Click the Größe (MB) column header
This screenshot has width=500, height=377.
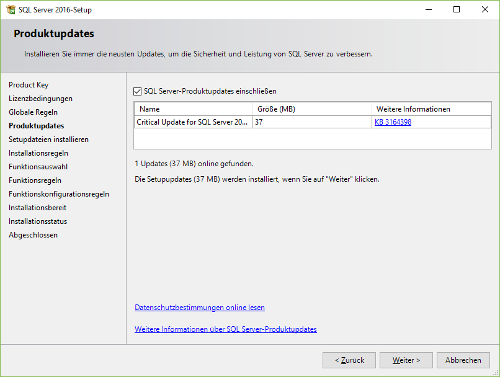click(312, 109)
